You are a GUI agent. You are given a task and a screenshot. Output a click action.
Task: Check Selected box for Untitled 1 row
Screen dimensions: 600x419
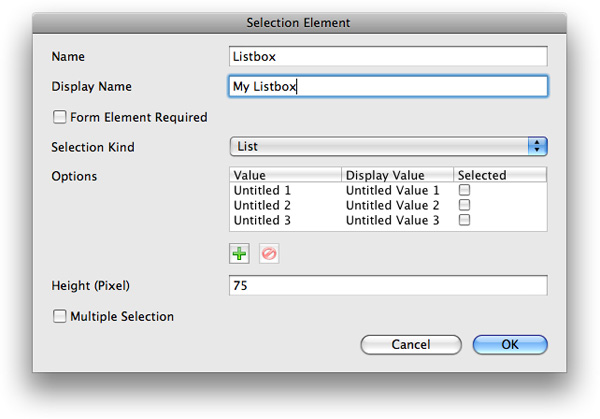464,190
